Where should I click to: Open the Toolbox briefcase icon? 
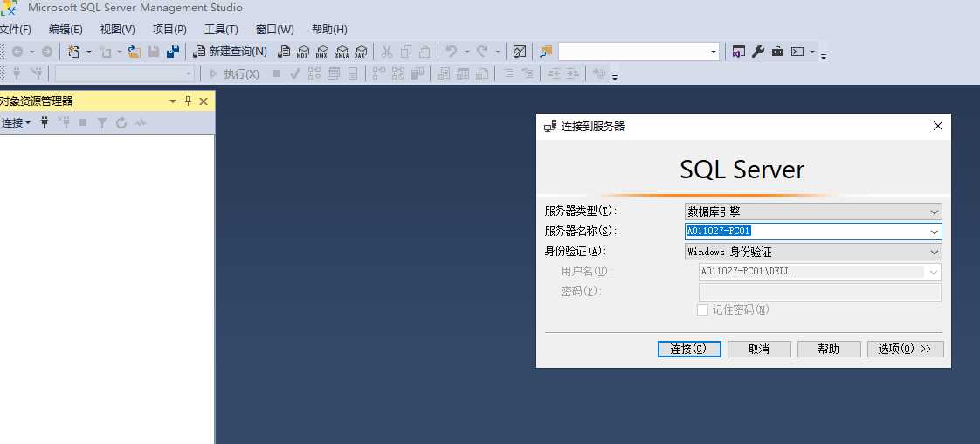coord(777,52)
